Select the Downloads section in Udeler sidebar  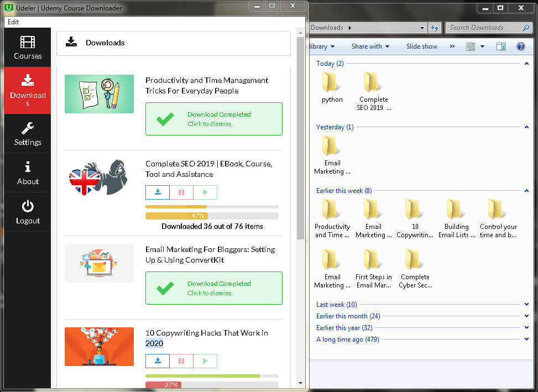click(x=28, y=90)
